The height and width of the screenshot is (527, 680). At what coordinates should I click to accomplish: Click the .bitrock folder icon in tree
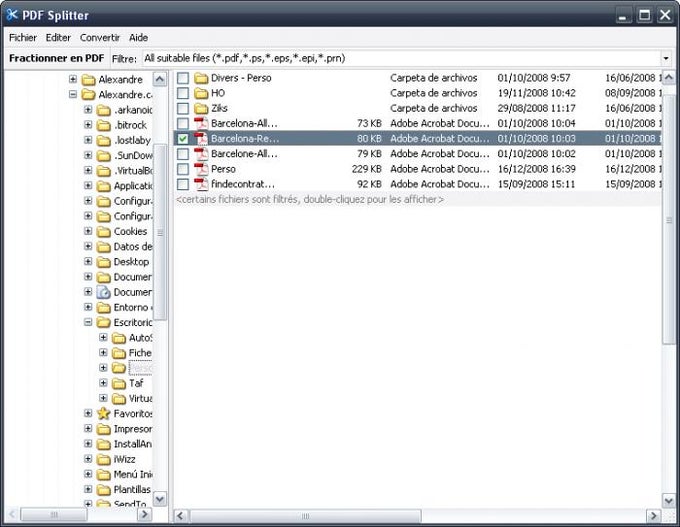(x=104, y=125)
